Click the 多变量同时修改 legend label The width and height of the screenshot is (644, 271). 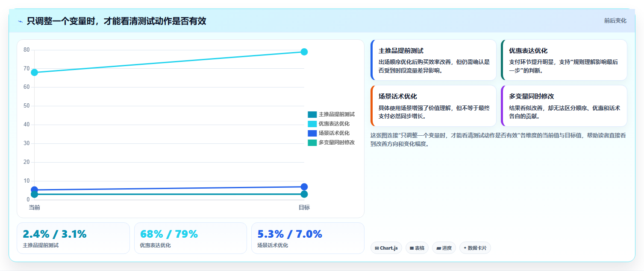[x=336, y=143]
